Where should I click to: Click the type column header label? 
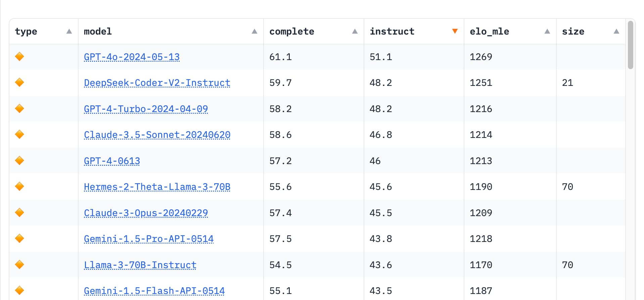click(x=26, y=32)
